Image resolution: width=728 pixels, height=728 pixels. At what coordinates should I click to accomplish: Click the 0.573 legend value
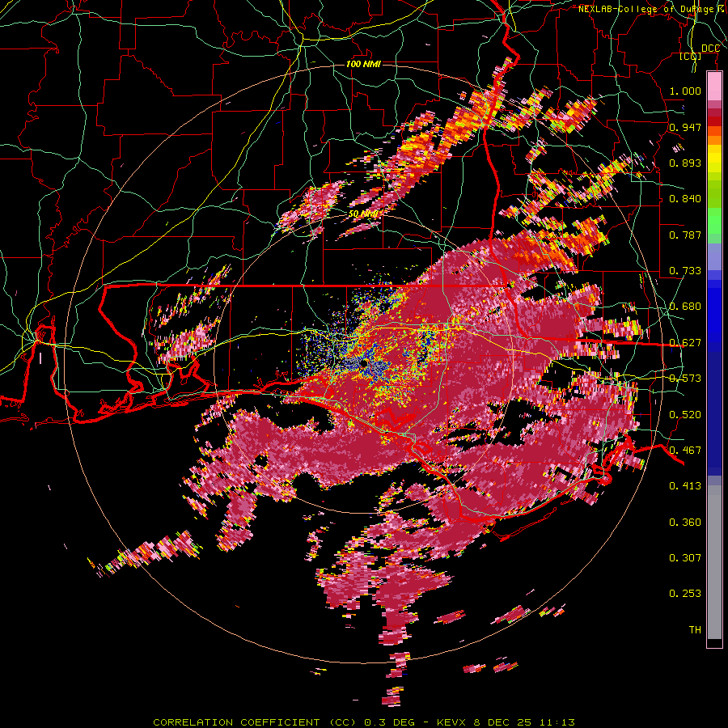[x=685, y=379]
